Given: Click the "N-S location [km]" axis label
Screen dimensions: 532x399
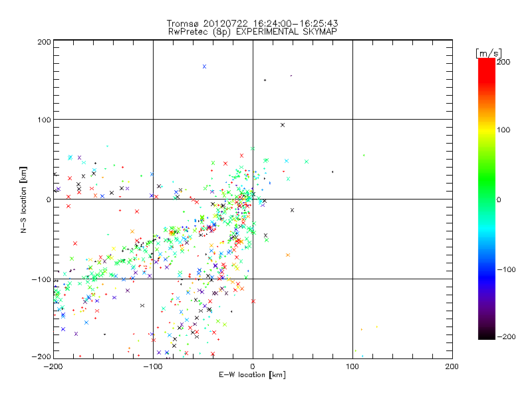Looking at the screenshot, I should point(23,199).
